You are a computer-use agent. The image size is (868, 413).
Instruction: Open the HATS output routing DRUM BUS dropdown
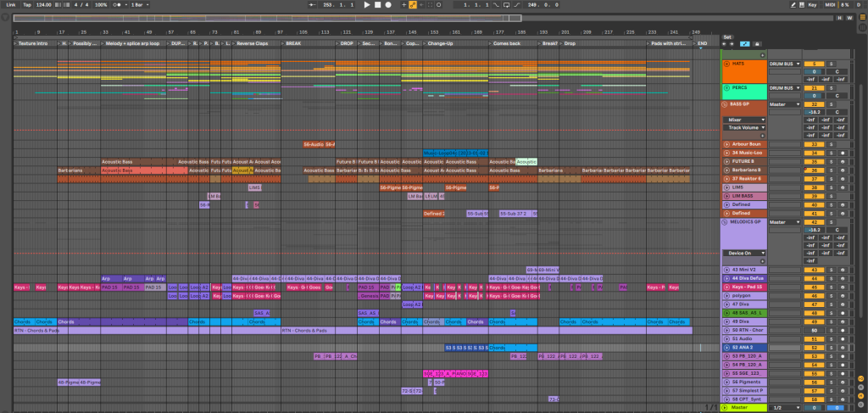[784, 64]
